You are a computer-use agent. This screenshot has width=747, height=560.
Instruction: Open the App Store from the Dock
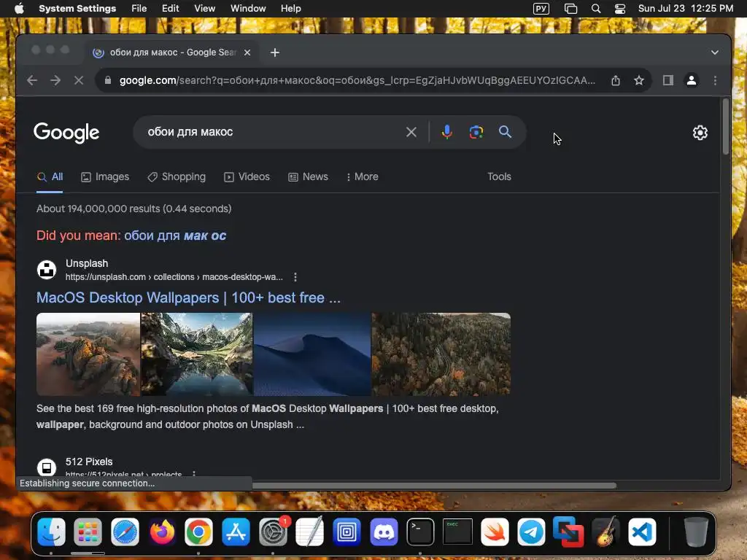pos(236,532)
